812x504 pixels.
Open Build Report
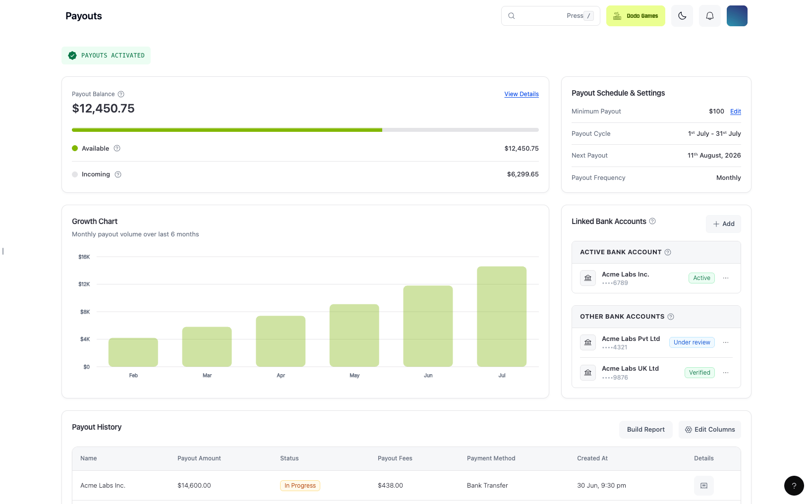pos(646,430)
